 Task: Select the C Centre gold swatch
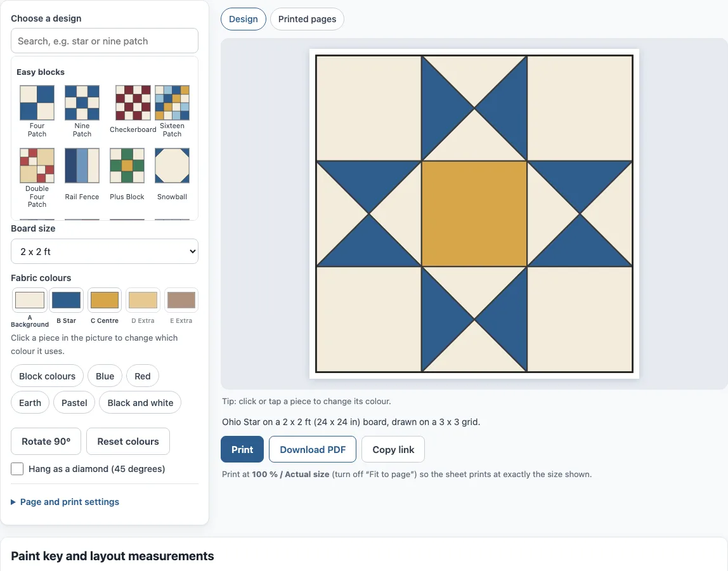click(x=105, y=300)
